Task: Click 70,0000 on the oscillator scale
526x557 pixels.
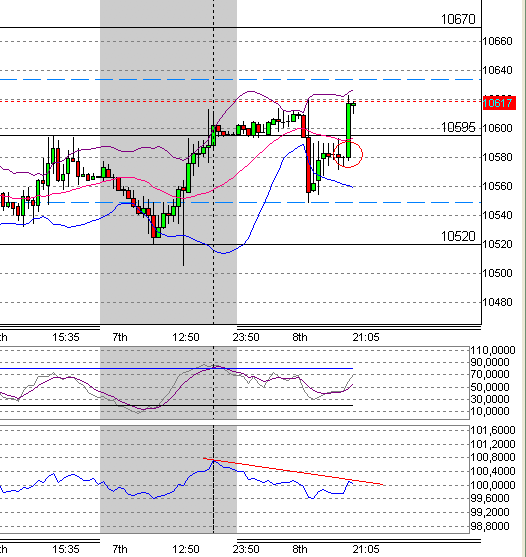Action: [490, 375]
